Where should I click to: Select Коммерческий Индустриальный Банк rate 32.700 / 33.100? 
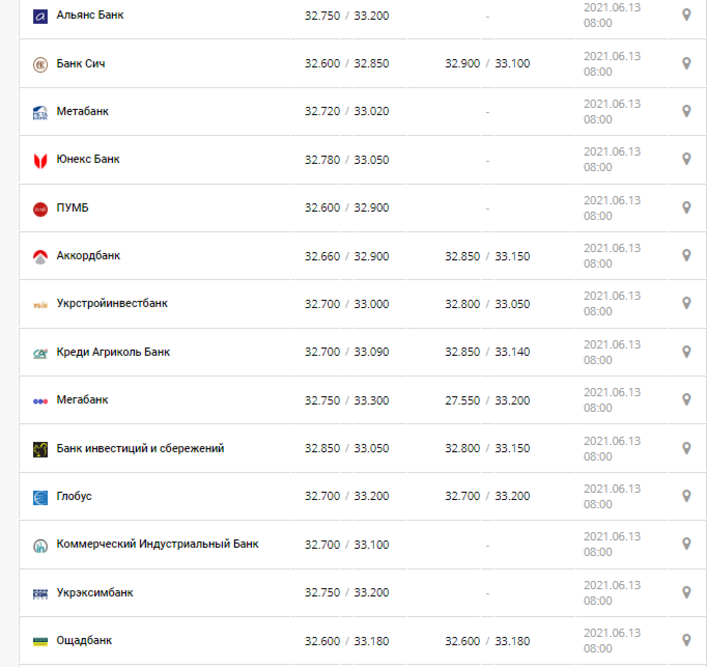(x=347, y=545)
